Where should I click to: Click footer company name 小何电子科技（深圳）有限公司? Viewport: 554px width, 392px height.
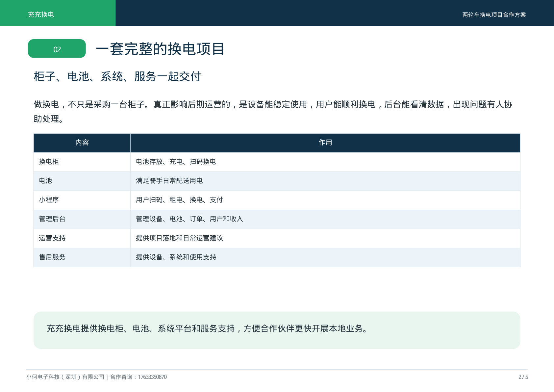(x=65, y=377)
